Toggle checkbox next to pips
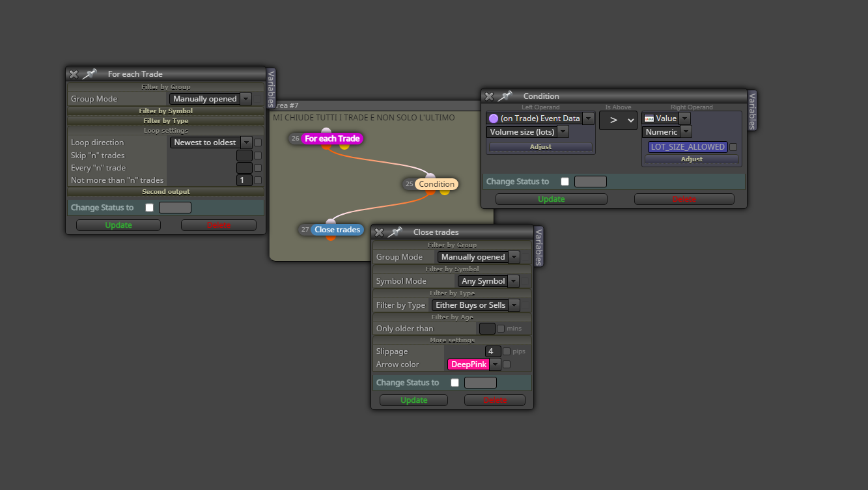The height and width of the screenshot is (490, 868). tap(507, 351)
